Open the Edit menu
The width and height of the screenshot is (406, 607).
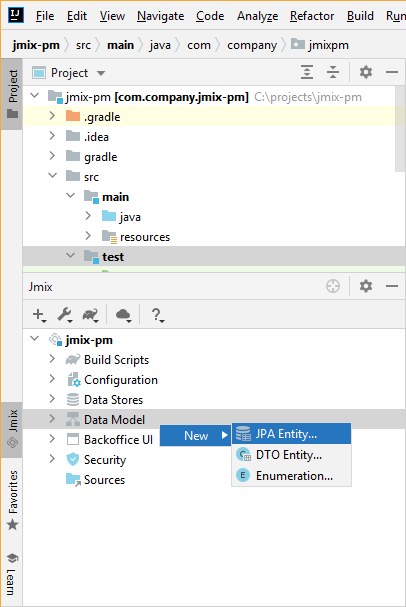click(x=77, y=16)
